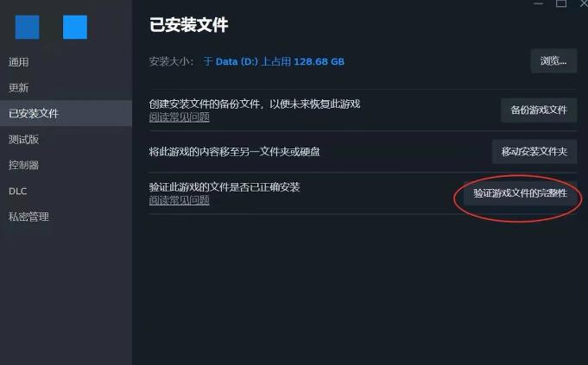Close the properties window
The image size is (588, 365).
[584, 3]
